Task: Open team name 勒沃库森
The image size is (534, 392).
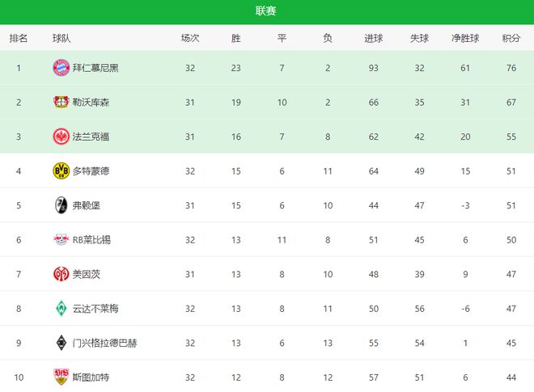Action: coord(91,103)
